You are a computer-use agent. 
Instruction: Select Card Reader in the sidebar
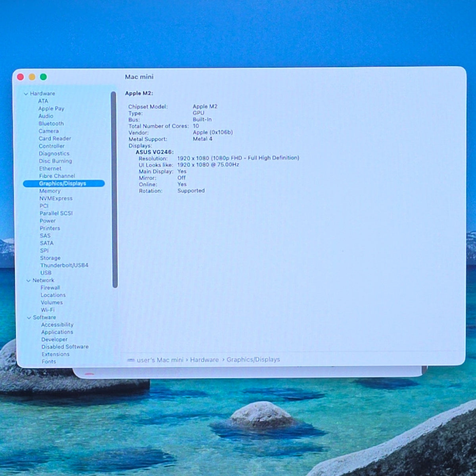(55, 138)
